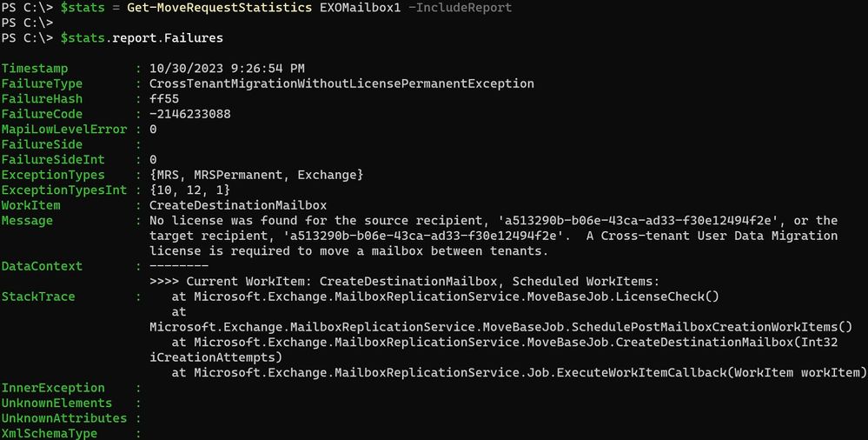Click the XmlSchemaType label
This screenshot has height=440, width=868.
click(x=50, y=433)
